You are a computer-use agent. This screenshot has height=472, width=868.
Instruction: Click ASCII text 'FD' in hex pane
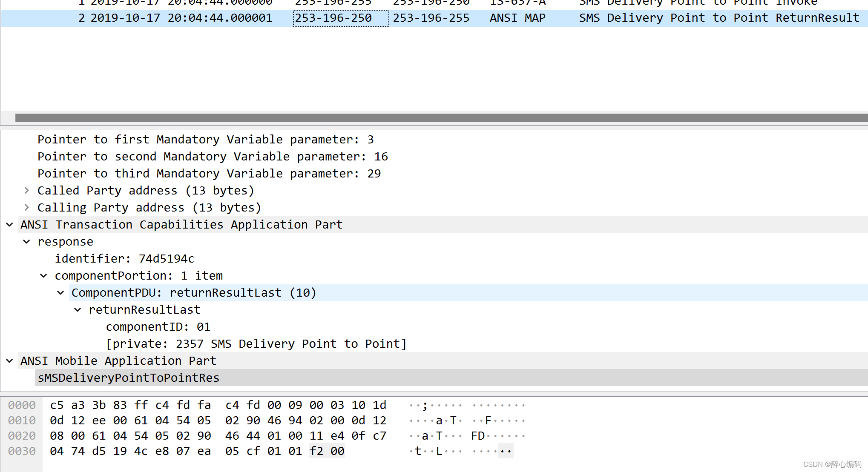(x=478, y=435)
